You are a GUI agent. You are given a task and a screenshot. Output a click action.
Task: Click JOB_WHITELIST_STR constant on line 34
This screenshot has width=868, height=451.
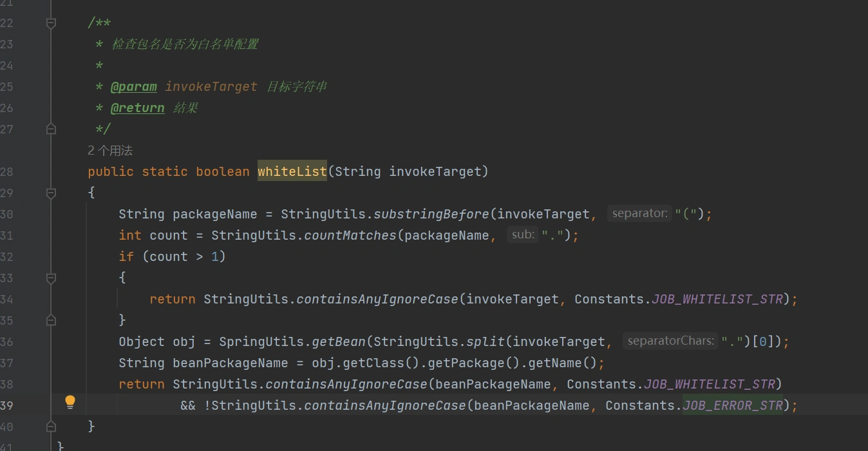coord(717,299)
